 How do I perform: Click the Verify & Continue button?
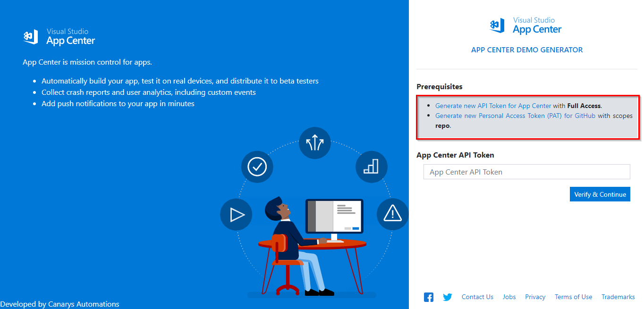tap(600, 194)
